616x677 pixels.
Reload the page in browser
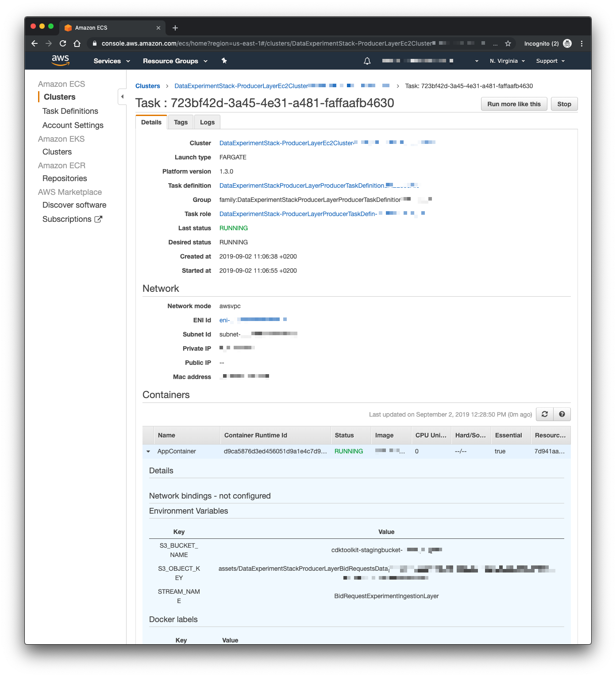tap(63, 43)
